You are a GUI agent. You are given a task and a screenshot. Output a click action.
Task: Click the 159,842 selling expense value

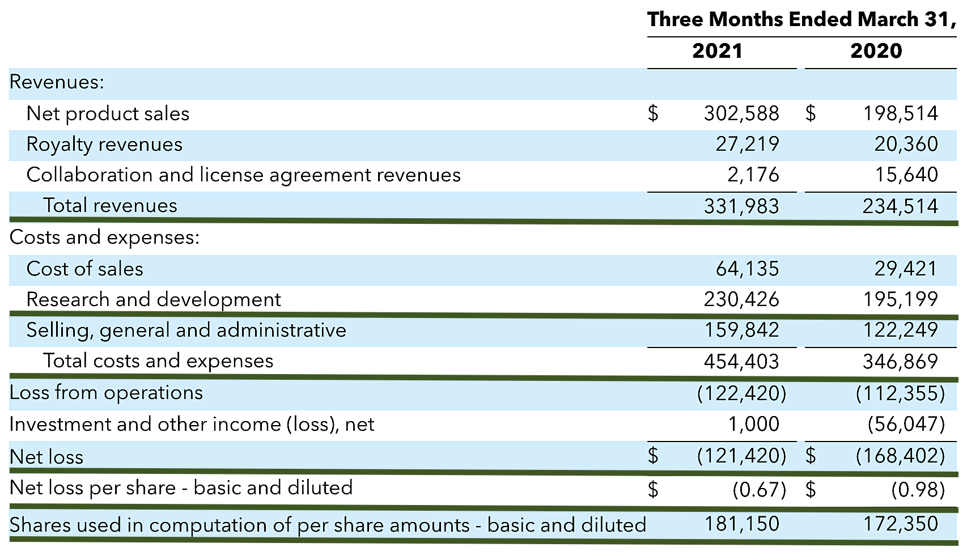(x=741, y=330)
